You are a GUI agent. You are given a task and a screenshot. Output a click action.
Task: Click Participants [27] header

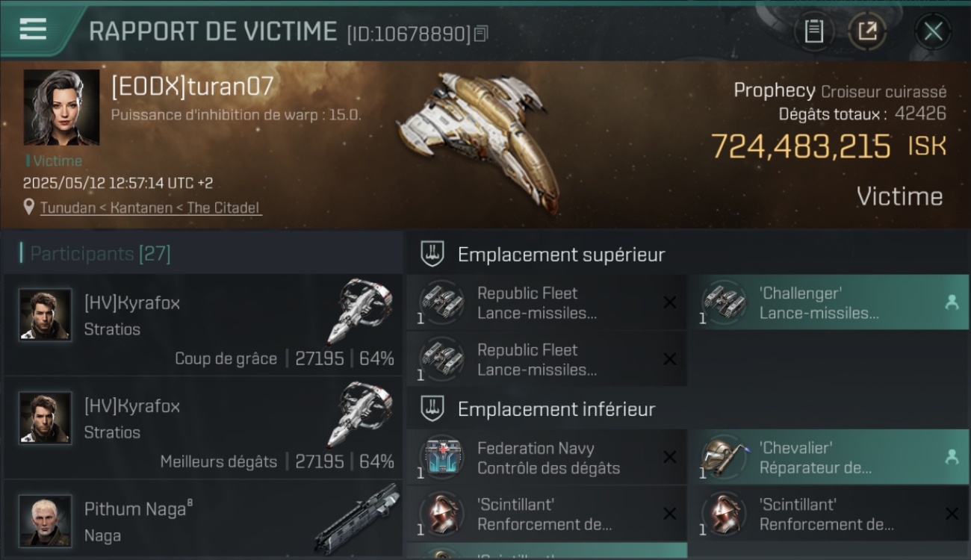[96, 254]
